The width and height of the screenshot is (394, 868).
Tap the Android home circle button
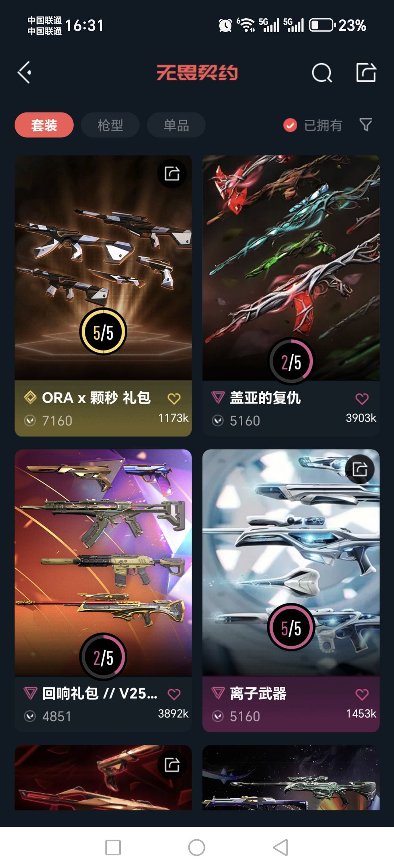(197, 848)
